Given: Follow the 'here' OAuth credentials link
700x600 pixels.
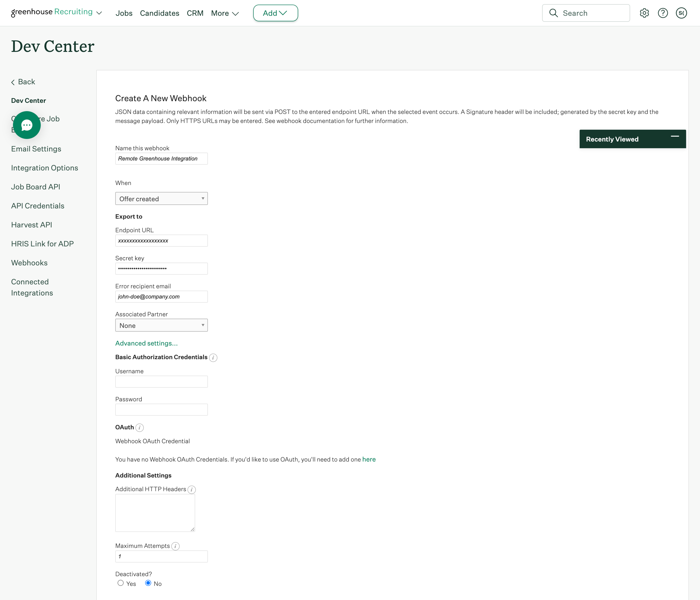Looking at the screenshot, I should 369,459.
